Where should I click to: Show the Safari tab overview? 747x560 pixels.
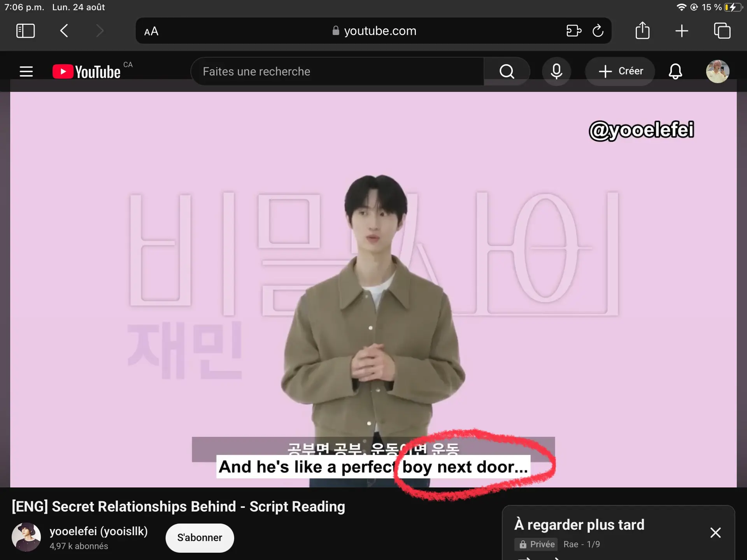click(722, 31)
